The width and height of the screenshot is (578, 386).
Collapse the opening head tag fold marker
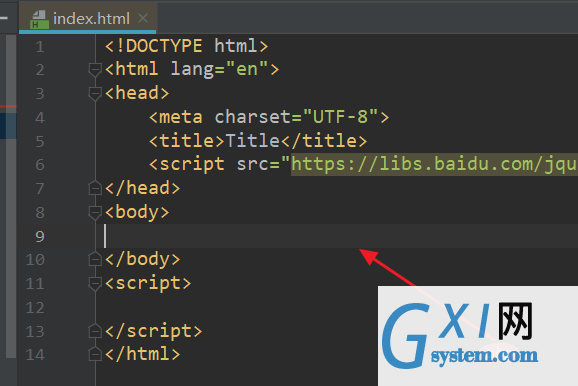click(x=95, y=93)
